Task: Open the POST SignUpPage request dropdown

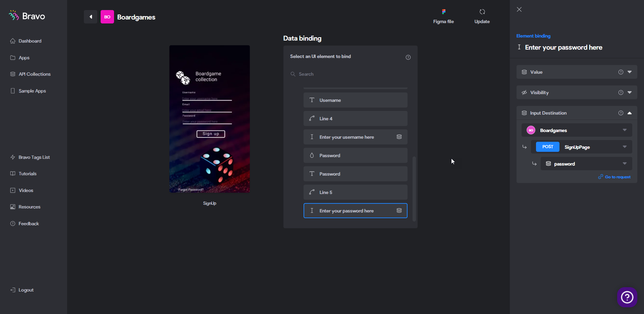Action: point(581,147)
